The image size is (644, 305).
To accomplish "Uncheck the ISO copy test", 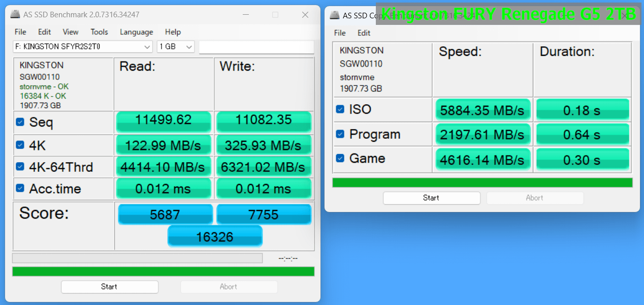I will pyautogui.click(x=340, y=109).
